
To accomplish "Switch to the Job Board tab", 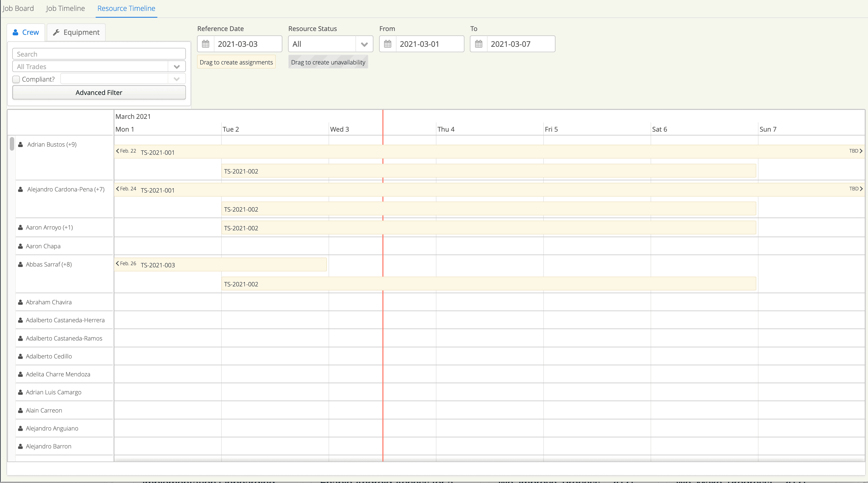I will coord(18,8).
